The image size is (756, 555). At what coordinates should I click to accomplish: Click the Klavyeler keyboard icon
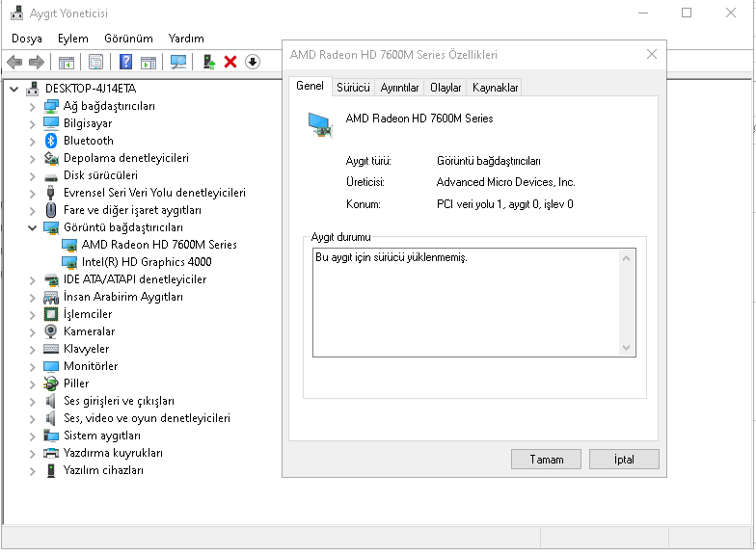(50, 349)
